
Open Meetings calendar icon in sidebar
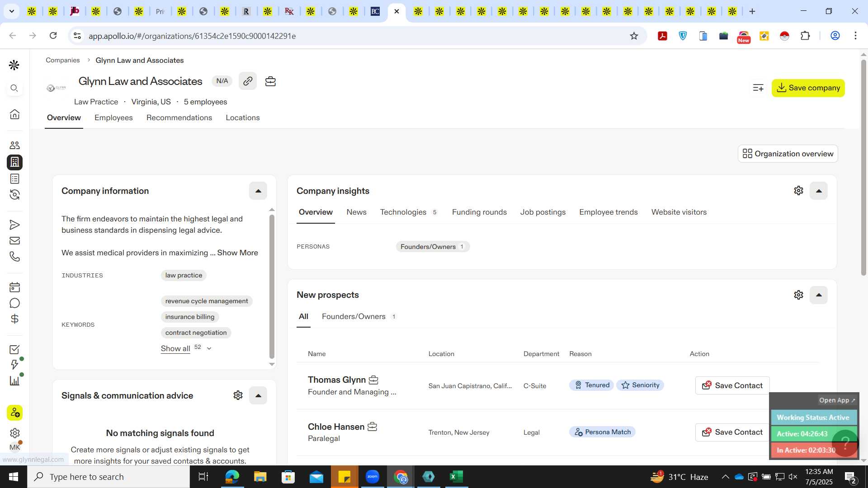[14, 287]
